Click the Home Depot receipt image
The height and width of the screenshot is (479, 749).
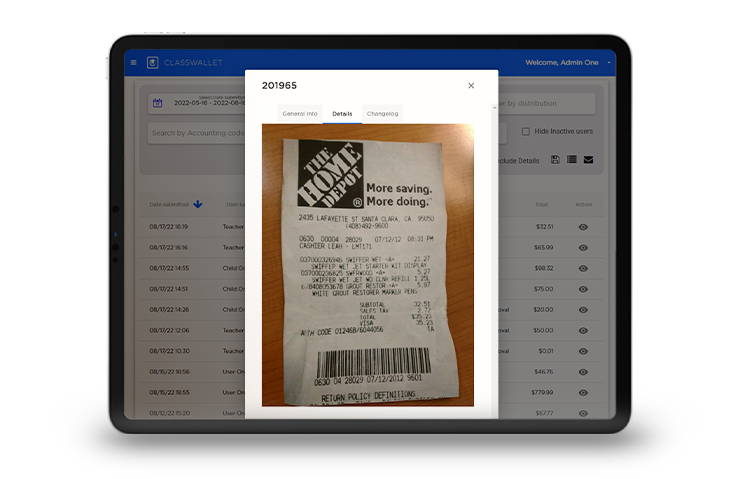368,265
